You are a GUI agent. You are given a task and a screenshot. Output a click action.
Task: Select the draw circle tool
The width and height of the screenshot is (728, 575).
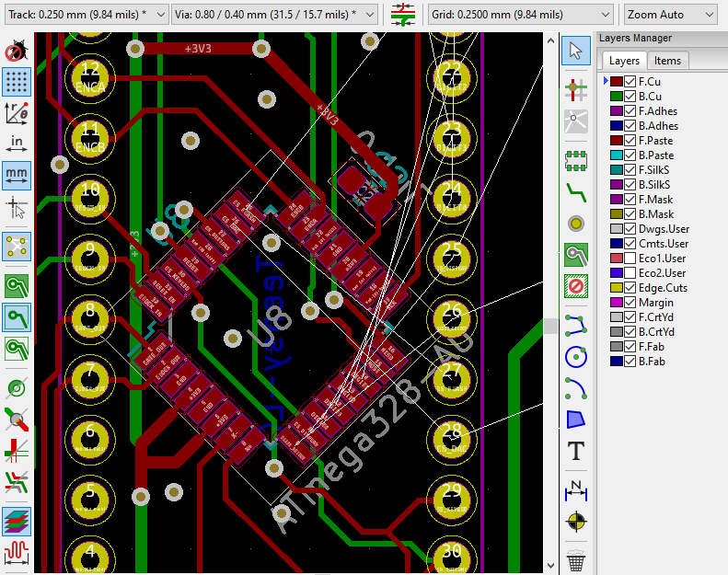pos(576,357)
